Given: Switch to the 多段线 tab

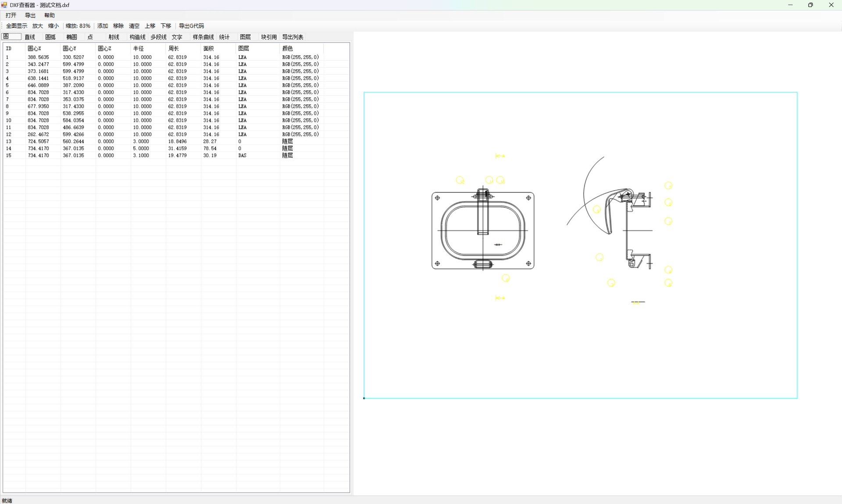Looking at the screenshot, I should coord(158,37).
